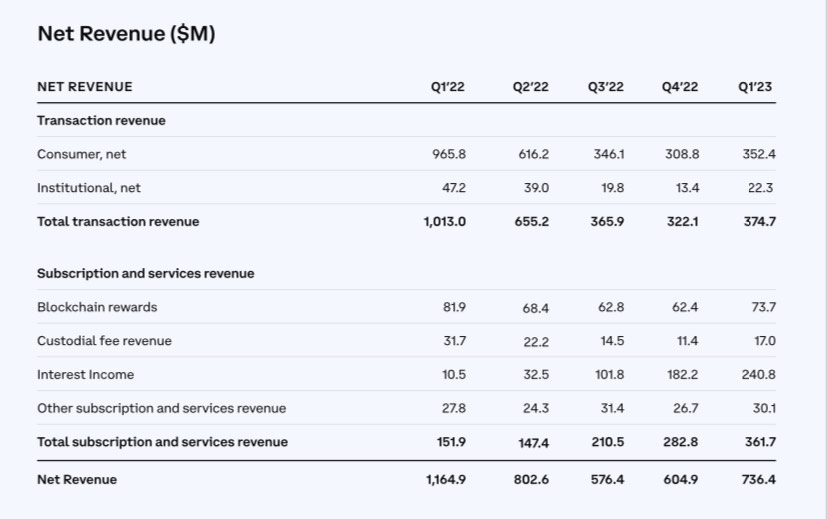Select the "Total subscription and services revenue" label
This screenshot has height=519, width=828.
tap(162, 441)
